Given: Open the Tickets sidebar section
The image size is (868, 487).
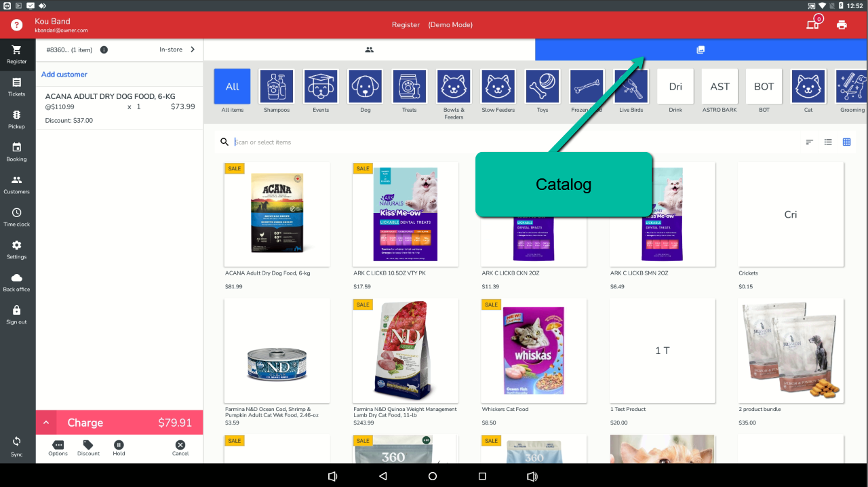Looking at the screenshot, I should (17, 86).
